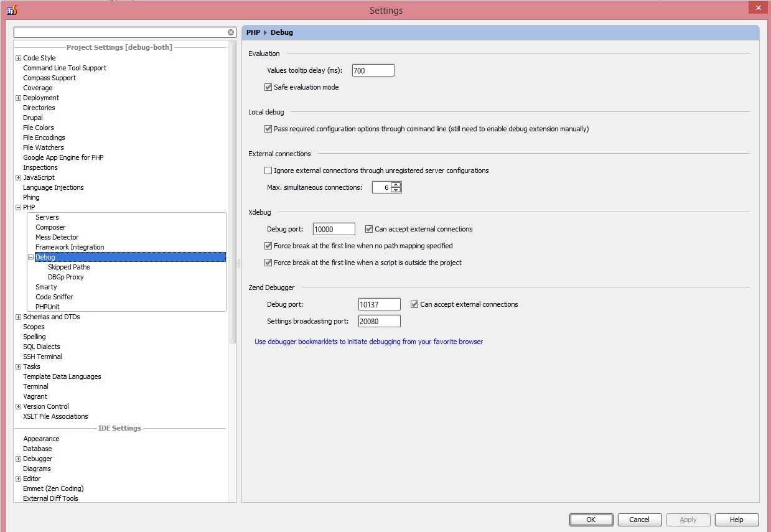The width and height of the screenshot is (771, 532).
Task: Open Inspections settings
Action: (40, 167)
